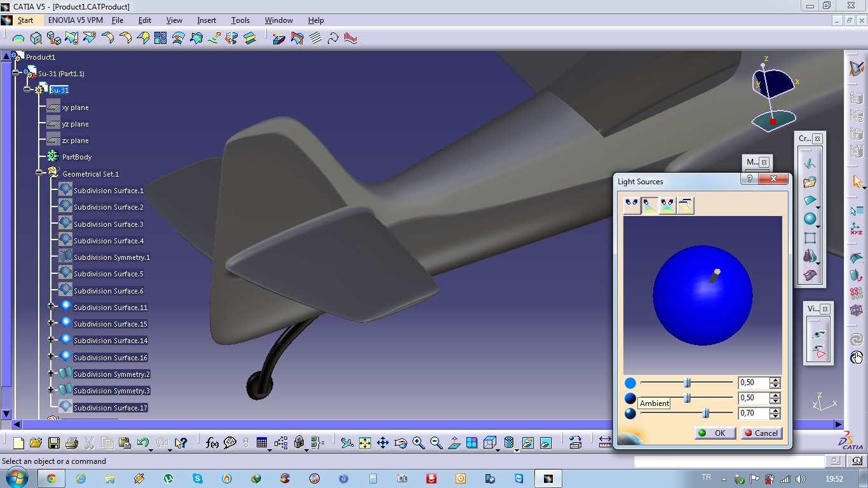Close the Cr... Creation floating toolbar
Screen dimensions: 868x488
818,139
